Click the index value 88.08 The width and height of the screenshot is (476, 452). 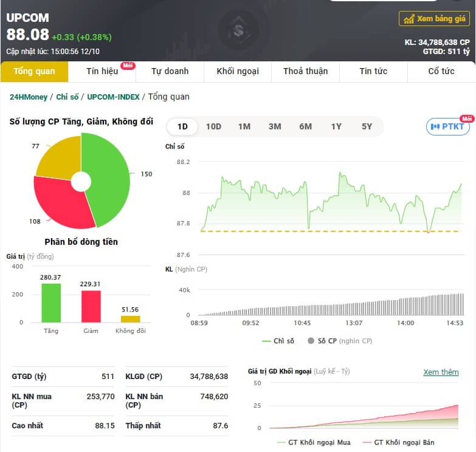pos(27,34)
